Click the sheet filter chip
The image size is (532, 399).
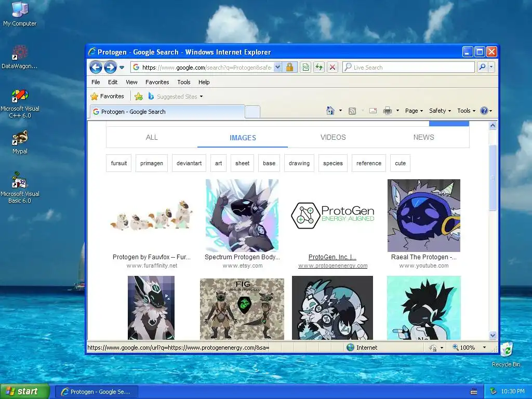pyautogui.click(x=242, y=163)
